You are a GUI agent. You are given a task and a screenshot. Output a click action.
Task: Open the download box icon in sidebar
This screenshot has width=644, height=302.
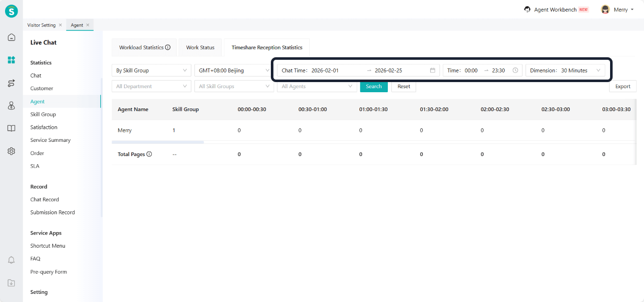coord(11,283)
